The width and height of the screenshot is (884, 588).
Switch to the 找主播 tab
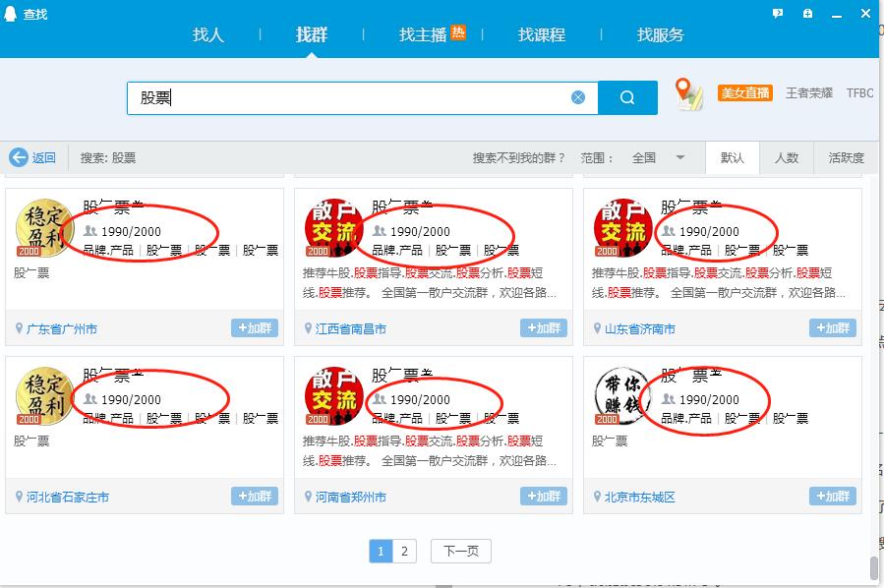(x=428, y=34)
